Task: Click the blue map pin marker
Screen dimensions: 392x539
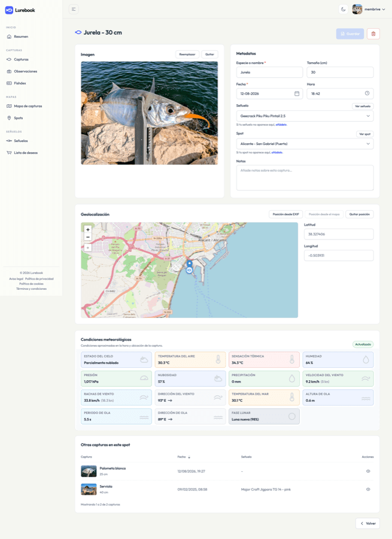Action: pos(189,264)
